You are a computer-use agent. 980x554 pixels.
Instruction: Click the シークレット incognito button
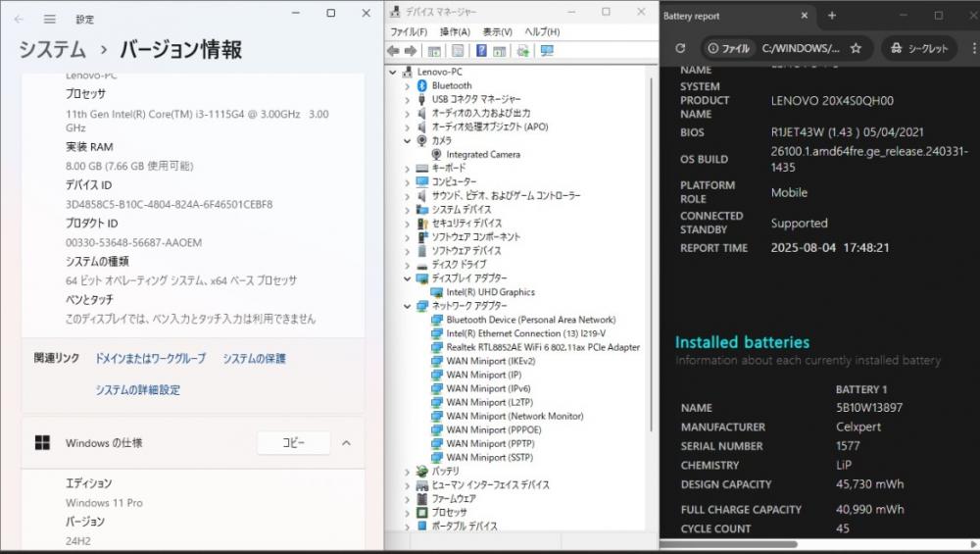919,48
